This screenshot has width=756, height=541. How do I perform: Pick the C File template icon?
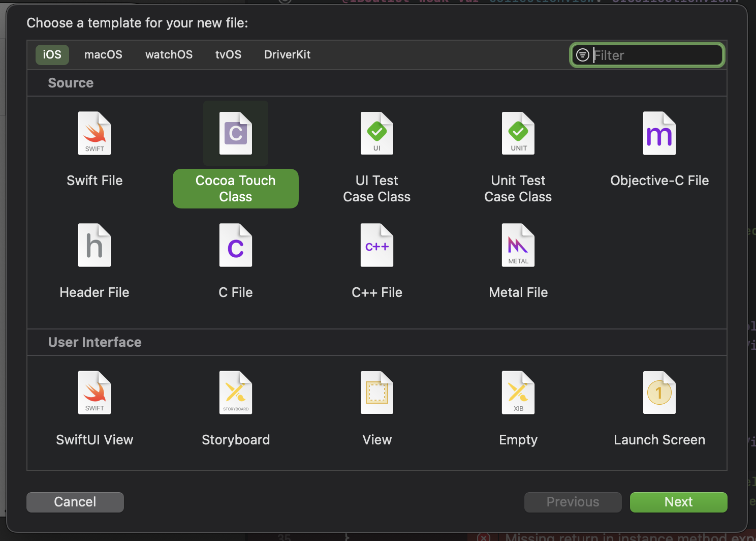236,245
